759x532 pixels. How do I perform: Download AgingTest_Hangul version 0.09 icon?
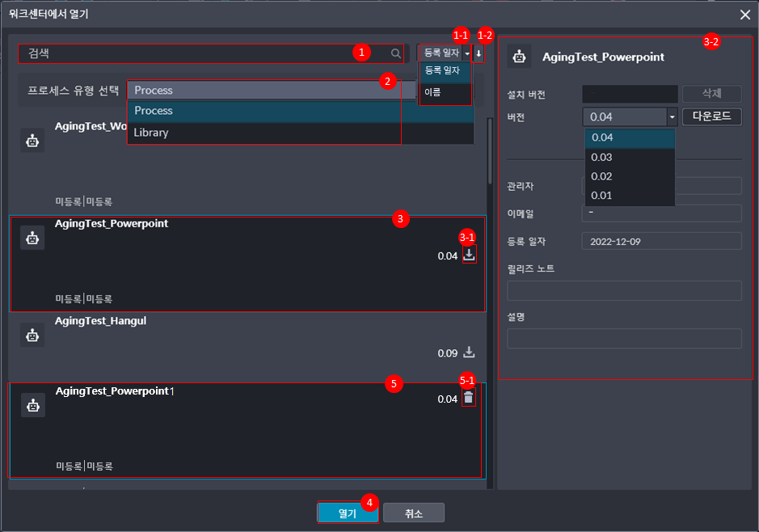[470, 353]
